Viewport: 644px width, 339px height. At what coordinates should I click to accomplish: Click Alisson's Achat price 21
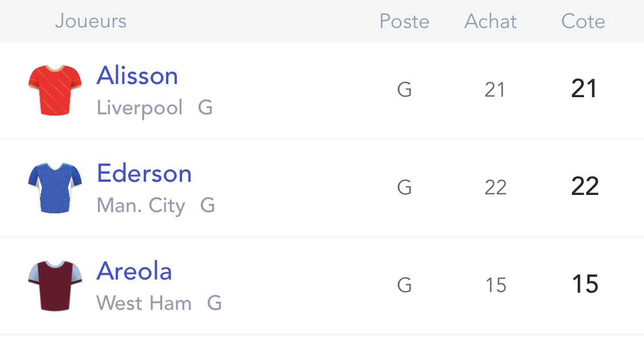495,90
